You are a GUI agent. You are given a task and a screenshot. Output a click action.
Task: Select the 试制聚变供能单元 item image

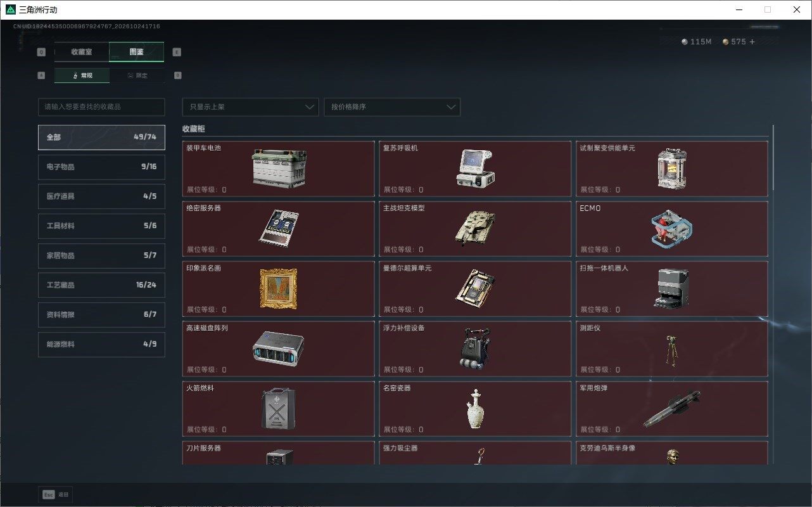[x=671, y=169]
